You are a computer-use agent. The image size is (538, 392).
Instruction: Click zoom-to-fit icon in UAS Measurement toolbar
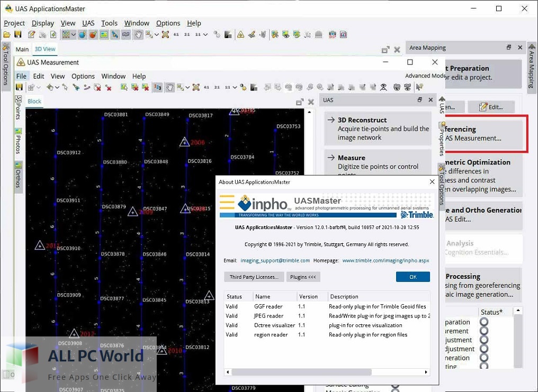pyautogui.click(x=196, y=87)
